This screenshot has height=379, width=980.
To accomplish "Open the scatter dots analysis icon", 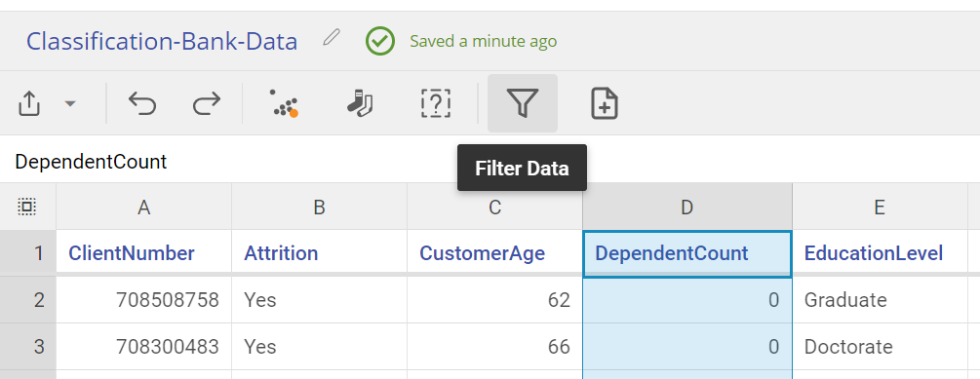I will 285,103.
